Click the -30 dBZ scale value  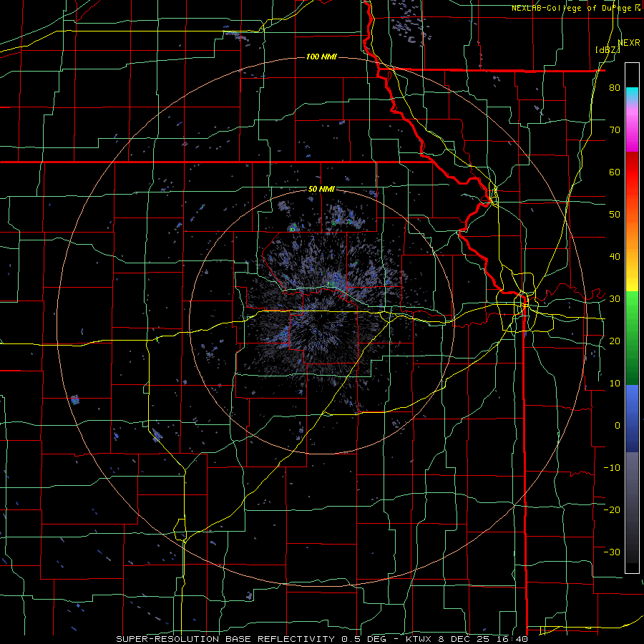[x=612, y=552]
